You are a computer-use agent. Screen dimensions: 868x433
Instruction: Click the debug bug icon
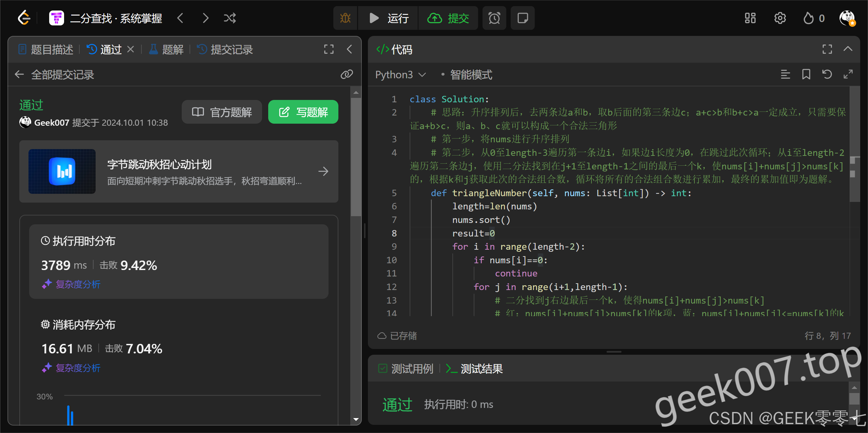(x=345, y=18)
